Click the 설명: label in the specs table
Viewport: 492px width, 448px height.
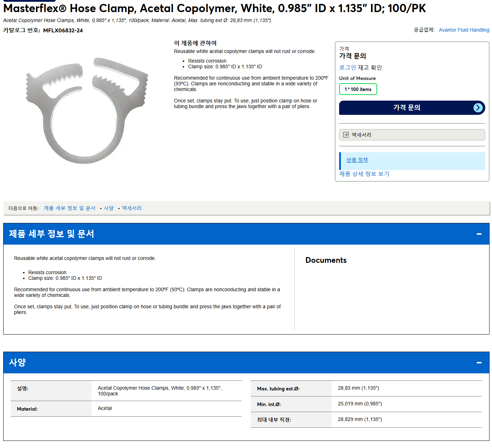(x=23, y=389)
